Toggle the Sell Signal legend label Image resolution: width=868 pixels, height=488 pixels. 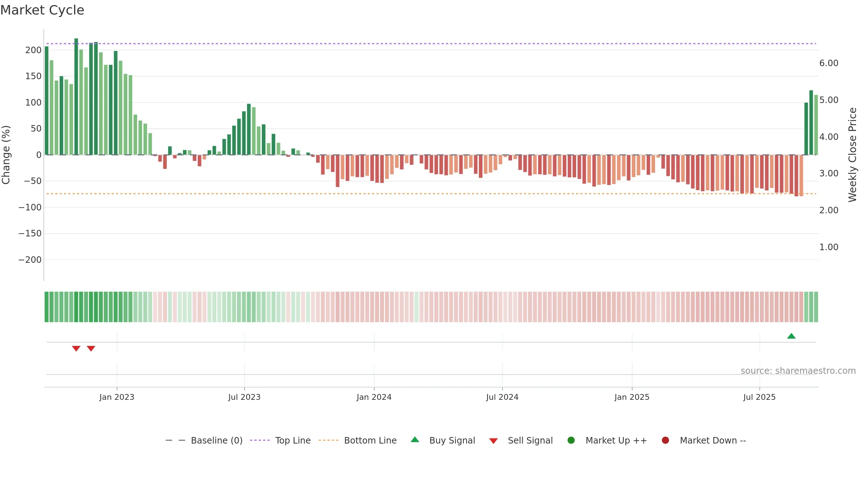[x=530, y=440]
